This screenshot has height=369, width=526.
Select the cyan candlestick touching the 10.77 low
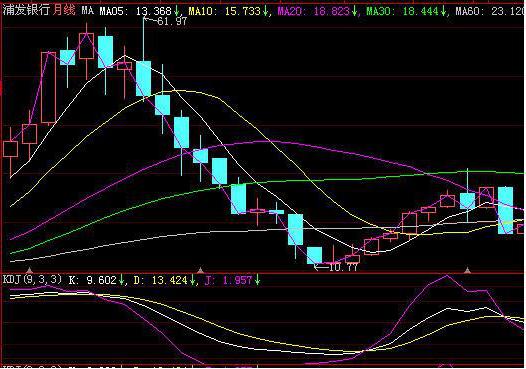click(x=314, y=255)
